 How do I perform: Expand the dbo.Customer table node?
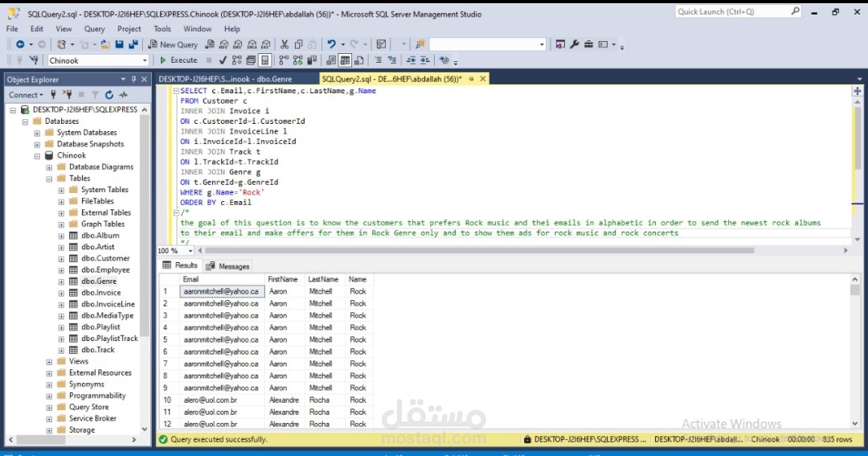(61, 259)
